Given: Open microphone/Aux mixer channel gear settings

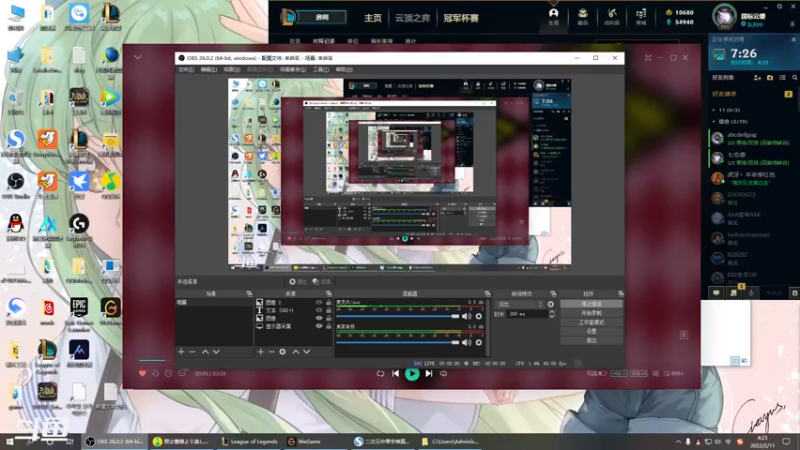Looking at the screenshot, I should 479,316.
